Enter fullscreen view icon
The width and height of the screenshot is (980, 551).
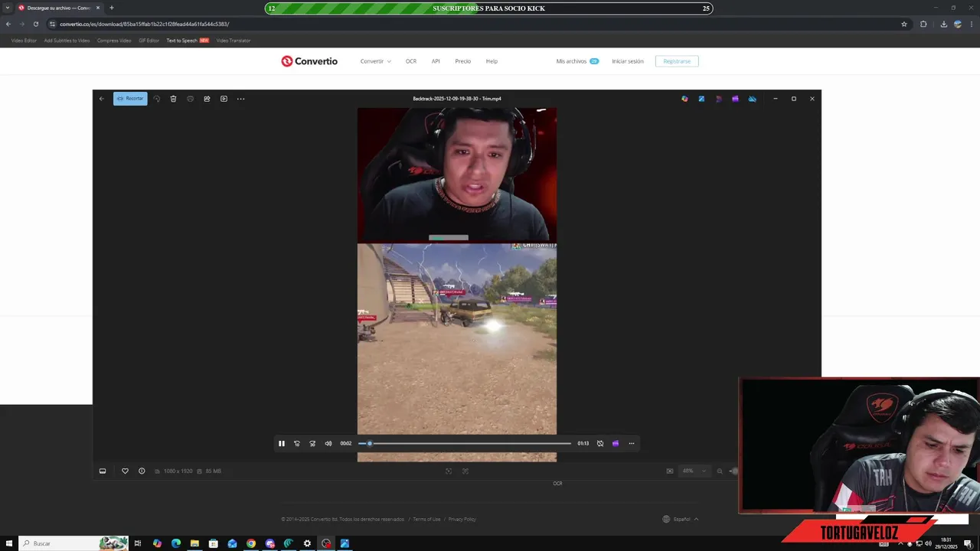[x=449, y=471]
